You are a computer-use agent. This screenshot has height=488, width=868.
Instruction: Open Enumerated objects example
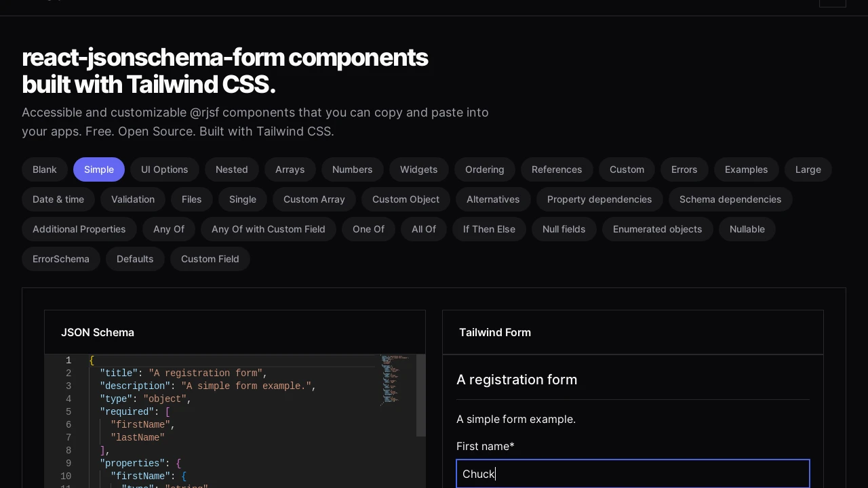tap(658, 229)
